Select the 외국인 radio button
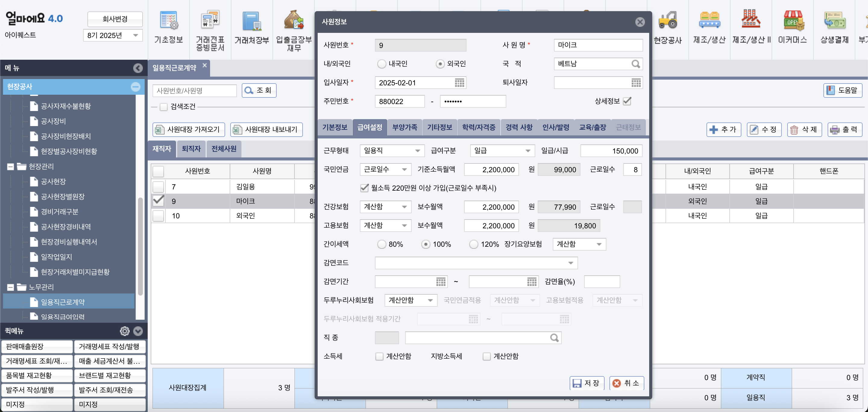 coord(440,64)
